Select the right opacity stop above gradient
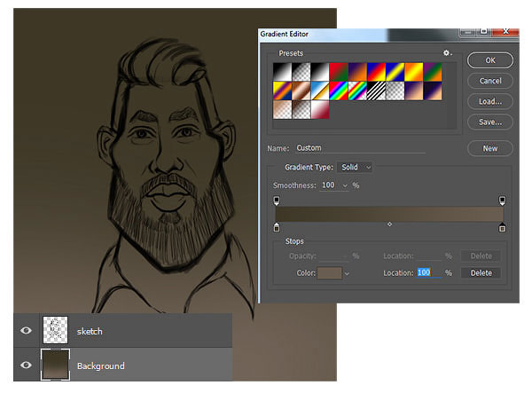The image size is (532, 393). pyautogui.click(x=502, y=200)
